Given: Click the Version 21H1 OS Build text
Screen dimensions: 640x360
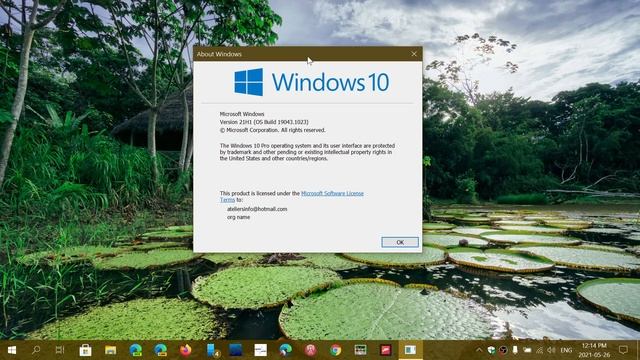Looking at the screenshot, I should [264, 122].
